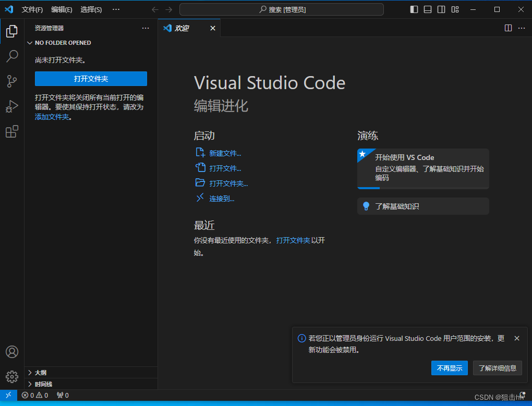Click the info icon in the notification
The image size is (532, 406).
tap(301, 338)
